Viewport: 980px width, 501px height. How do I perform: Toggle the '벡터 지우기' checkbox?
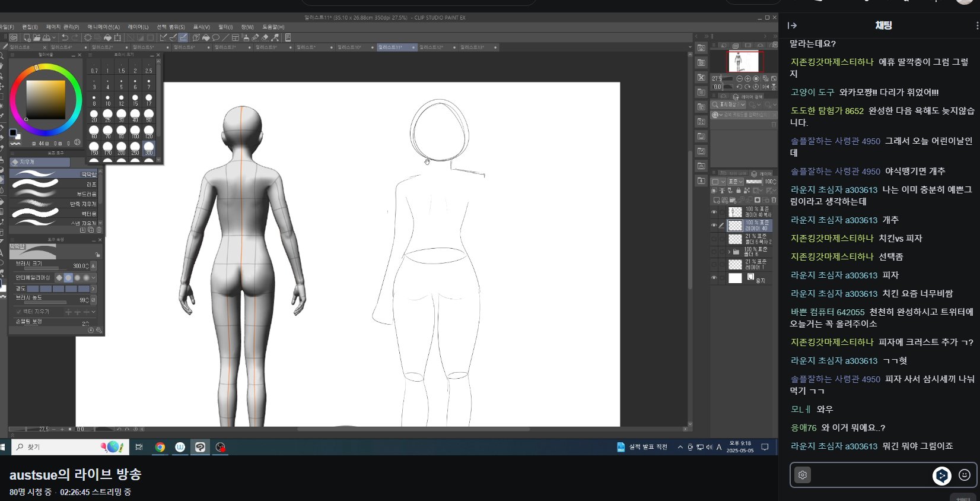point(18,312)
